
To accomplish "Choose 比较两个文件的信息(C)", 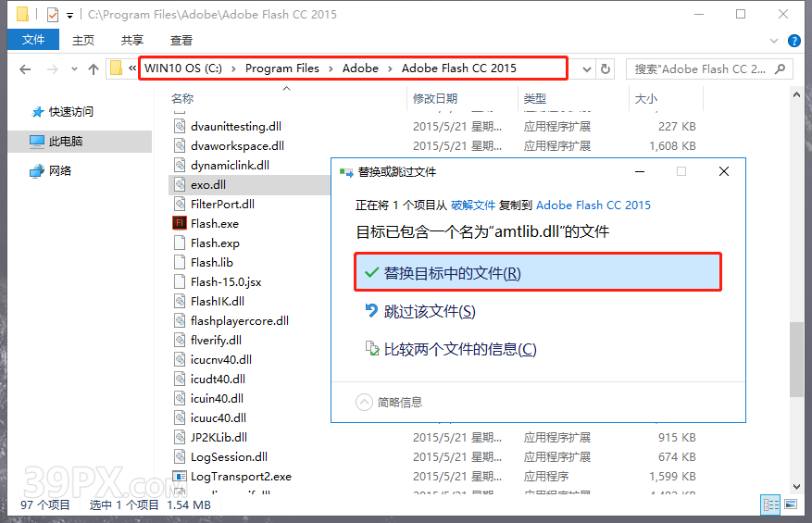I will [451, 349].
